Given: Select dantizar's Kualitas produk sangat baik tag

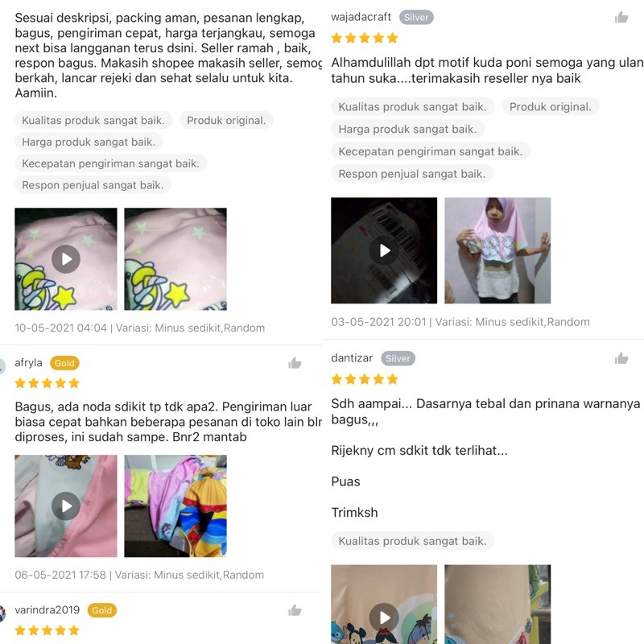Looking at the screenshot, I should [412, 541].
